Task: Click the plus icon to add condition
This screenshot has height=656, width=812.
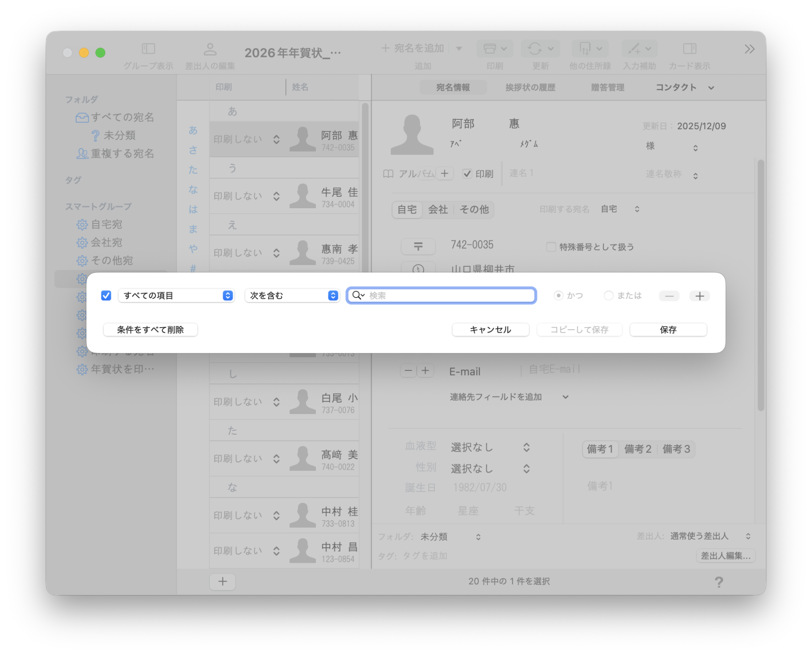Action: point(700,296)
